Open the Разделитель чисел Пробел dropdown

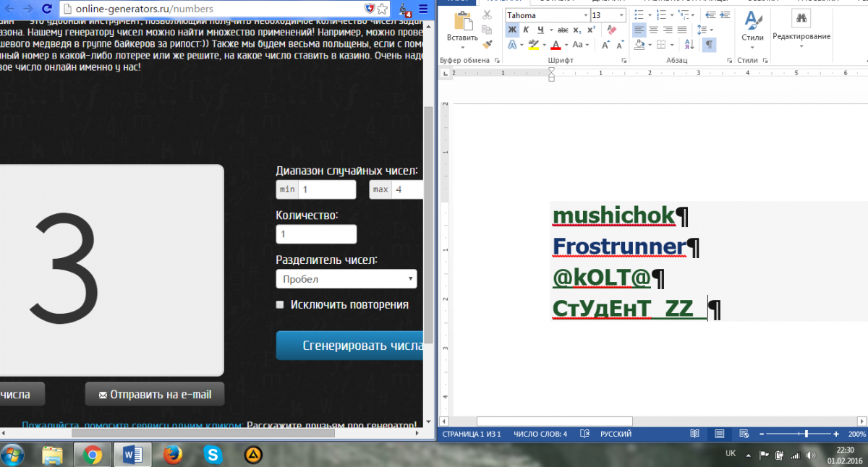tap(346, 279)
